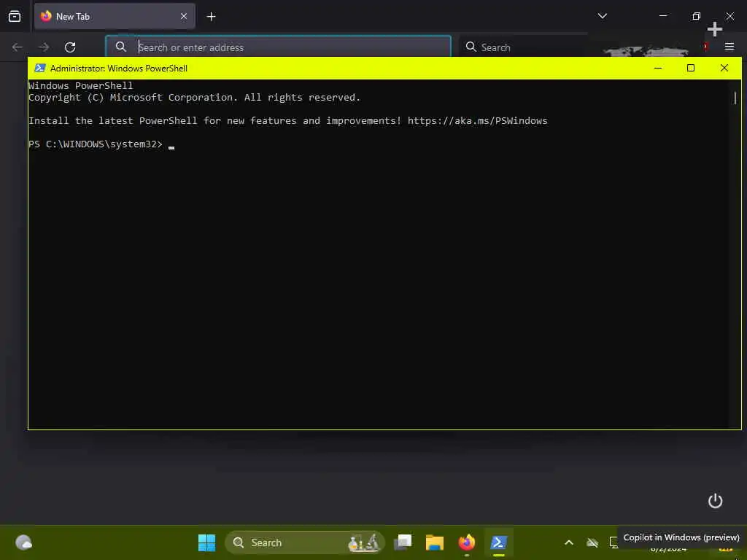Click the https://aka.ms/PSWindows URL text
The image size is (747, 560).
(x=477, y=120)
